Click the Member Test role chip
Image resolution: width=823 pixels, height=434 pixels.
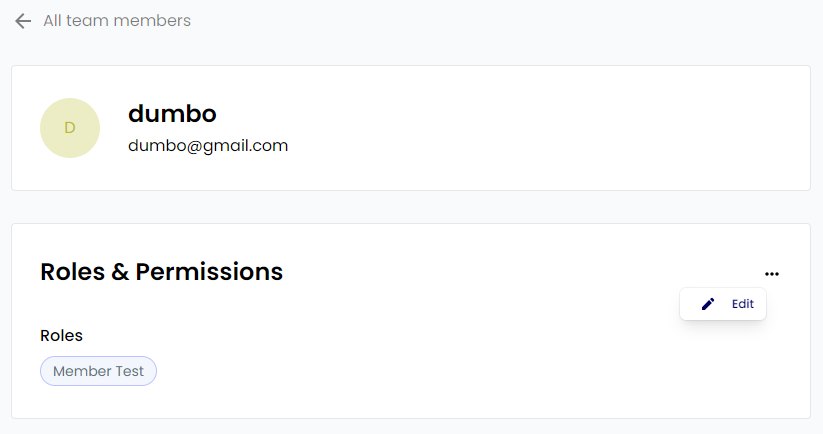click(98, 371)
